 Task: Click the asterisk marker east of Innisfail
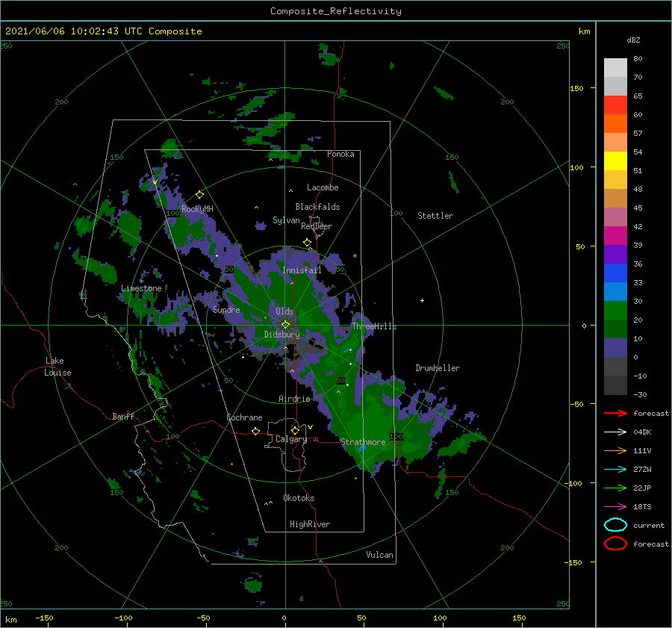coord(355,256)
